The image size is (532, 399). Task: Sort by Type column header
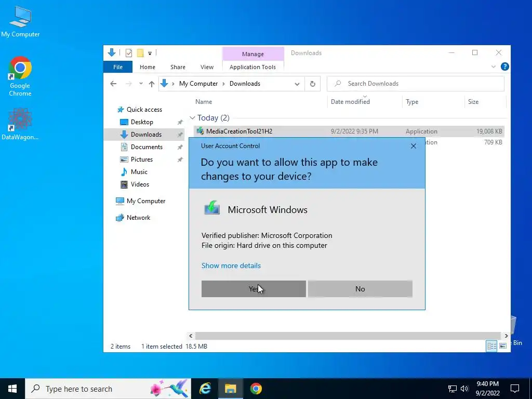412,102
